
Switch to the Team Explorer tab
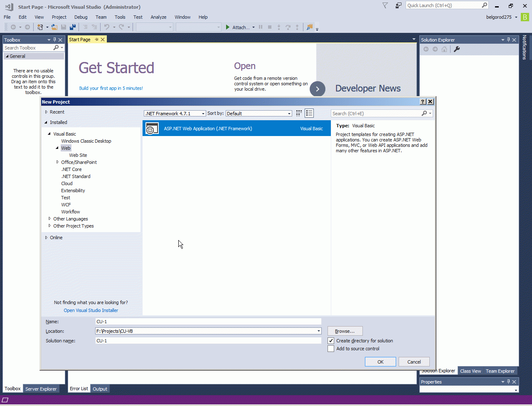pyautogui.click(x=500, y=371)
